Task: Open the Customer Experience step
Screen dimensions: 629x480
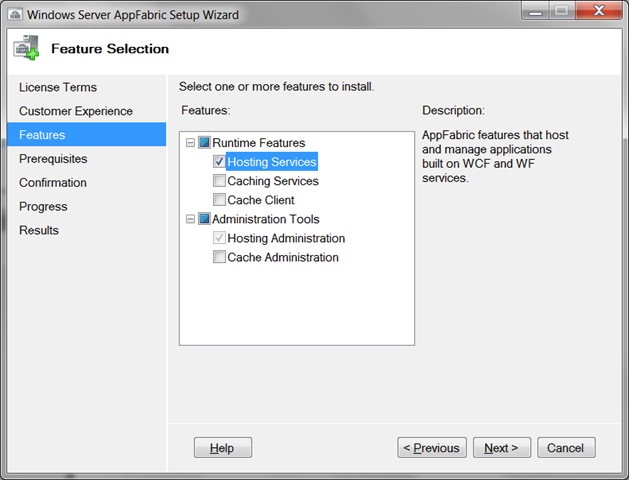Action: point(76,111)
